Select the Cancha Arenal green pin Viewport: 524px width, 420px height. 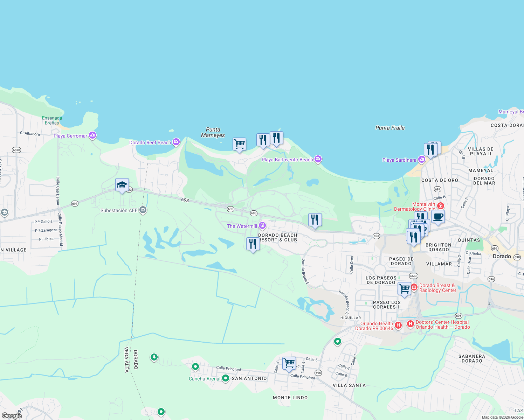[x=226, y=378]
